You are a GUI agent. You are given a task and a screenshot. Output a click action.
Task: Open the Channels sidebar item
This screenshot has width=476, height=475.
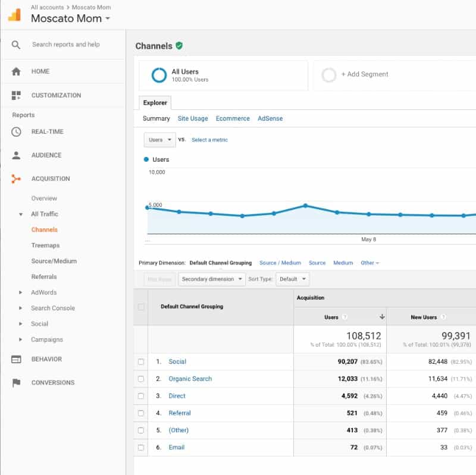tap(44, 229)
